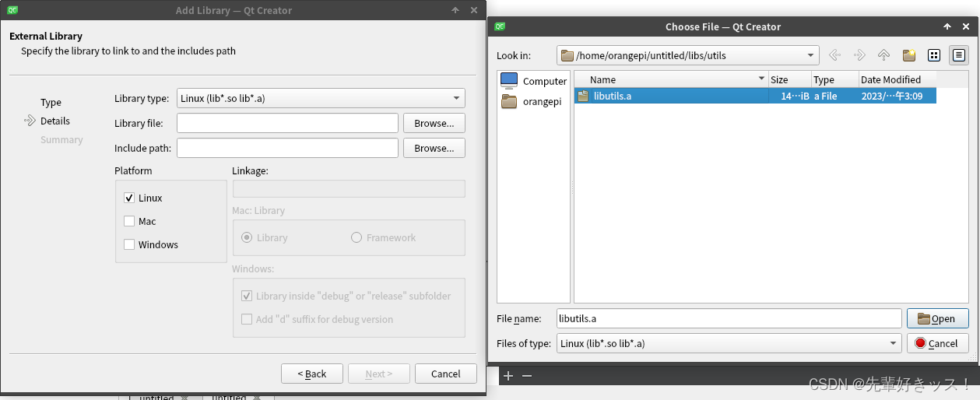
Task: Sort files by Date Modified column
Action: click(x=897, y=79)
